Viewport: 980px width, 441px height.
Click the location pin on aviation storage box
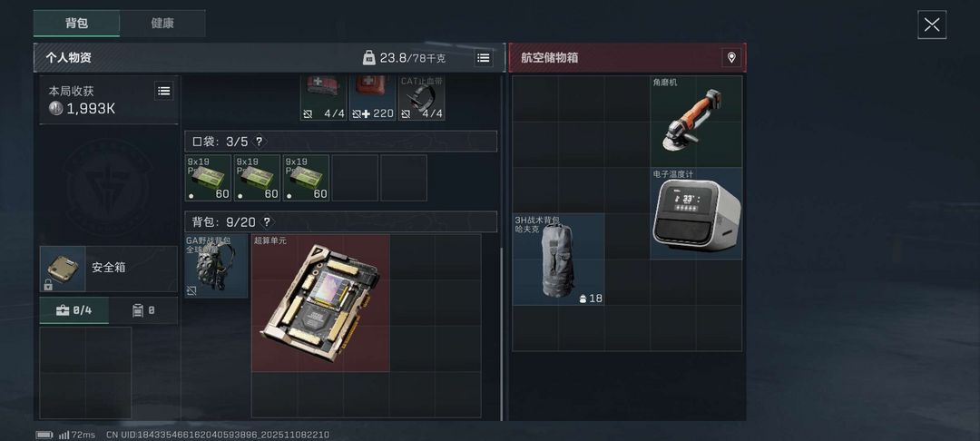(731, 57)
